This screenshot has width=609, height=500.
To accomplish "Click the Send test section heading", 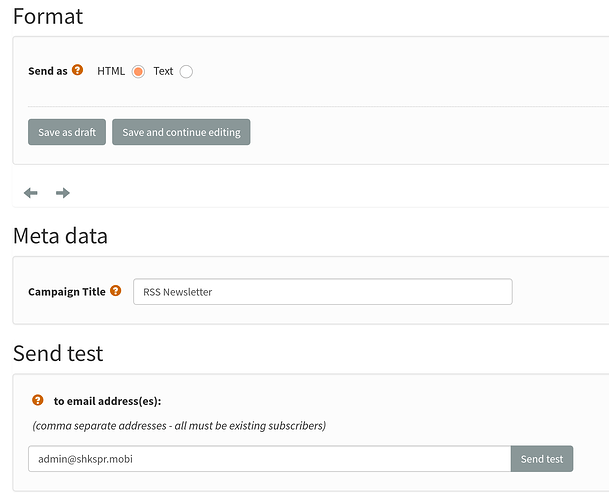I will [58, 353].
